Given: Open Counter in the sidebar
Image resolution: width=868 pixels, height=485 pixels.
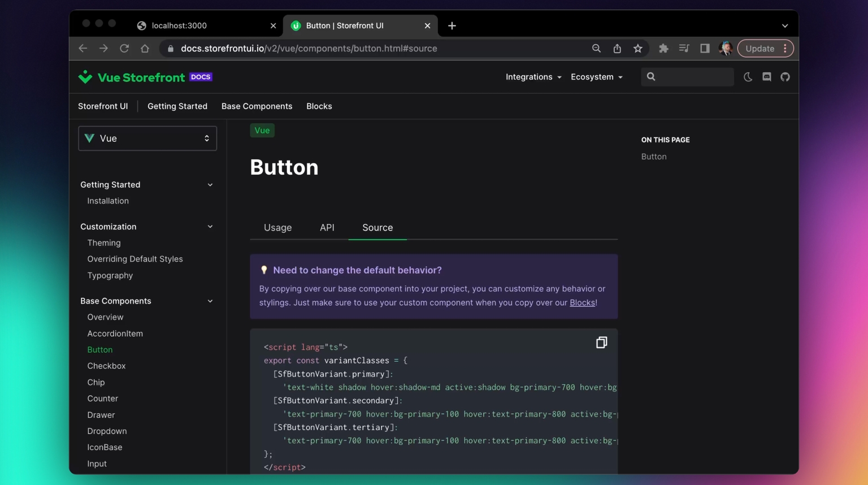Looking at the screenshot, I should tap(103, 399).
